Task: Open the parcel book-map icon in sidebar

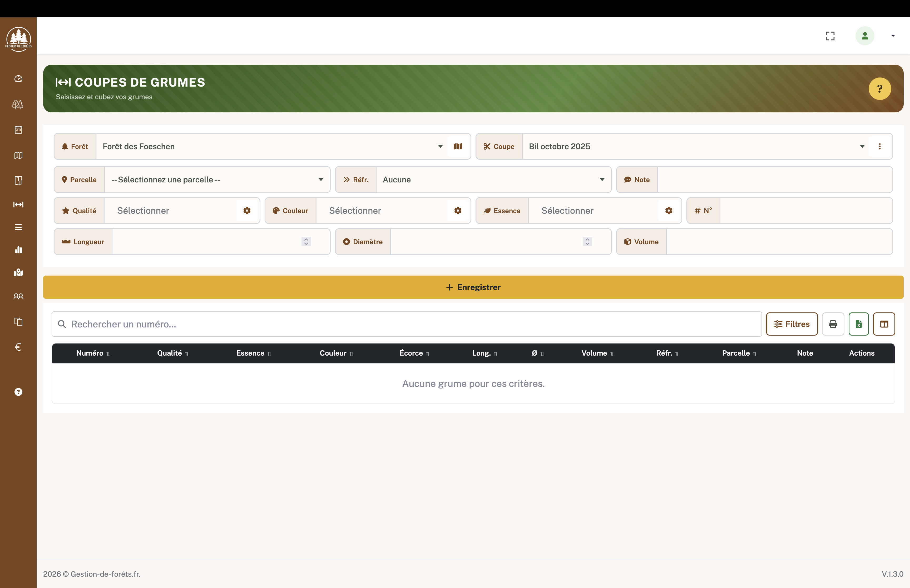Action: click(18, 181)
